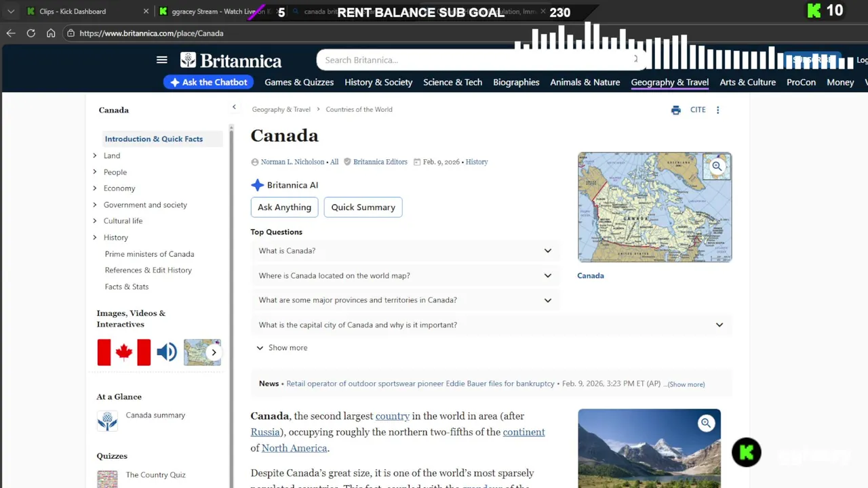868x488 pixels.
Task: Follow the 'North America' article link
Action: coord(294,448)
